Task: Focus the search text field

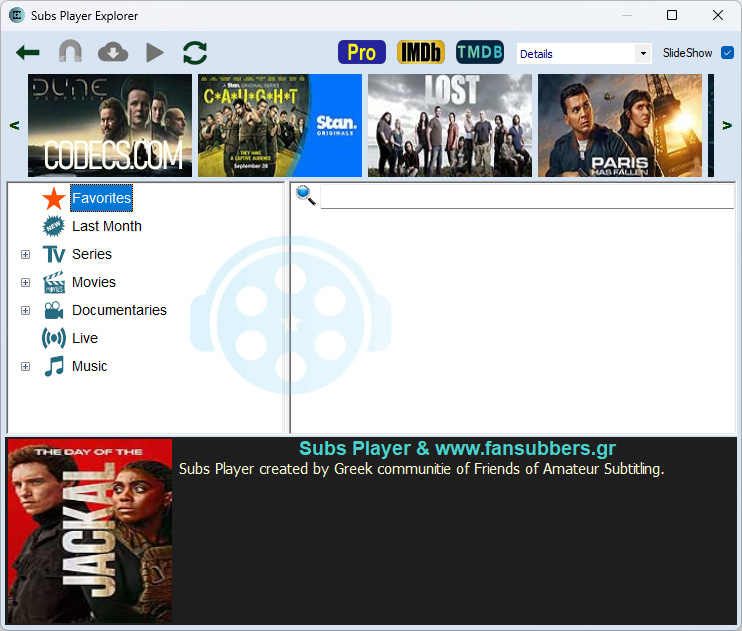Action: (x=527, y=196)
